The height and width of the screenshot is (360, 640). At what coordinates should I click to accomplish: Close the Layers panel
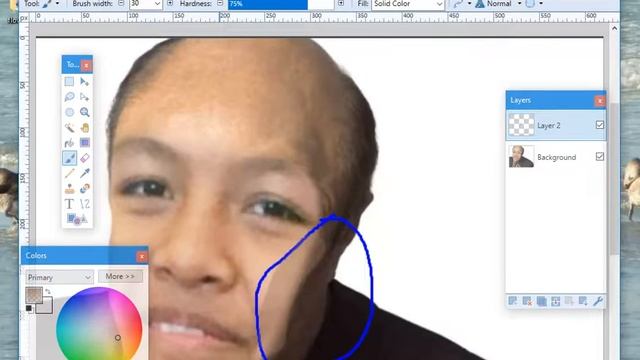pyautogui.click(x=600, y=101)
